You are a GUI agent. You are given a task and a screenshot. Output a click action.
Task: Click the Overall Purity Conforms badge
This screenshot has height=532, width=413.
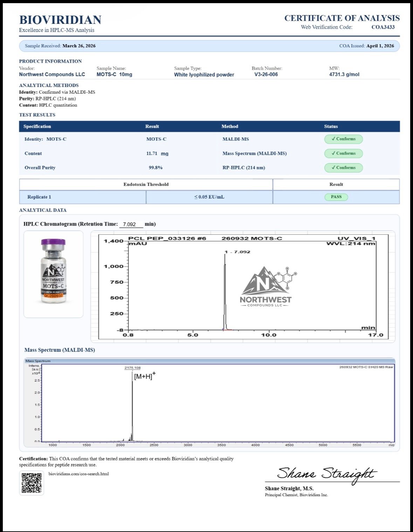(x=343, y=168)
